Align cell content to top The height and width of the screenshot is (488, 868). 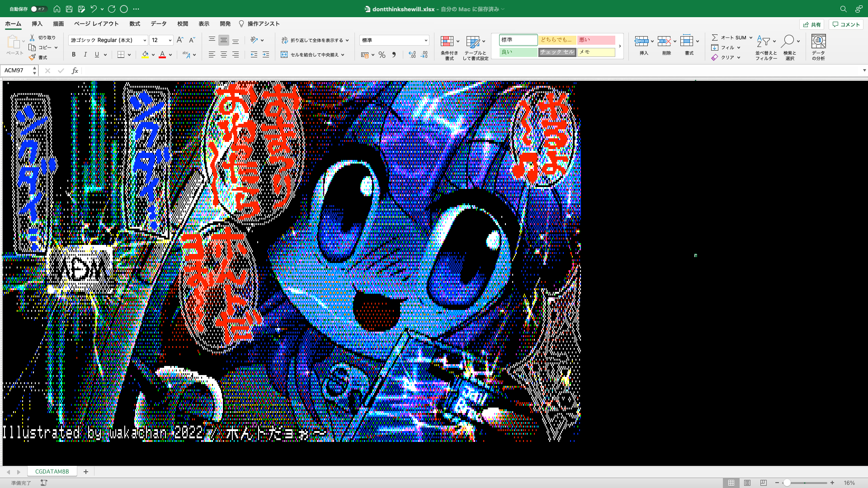coord(212,40)
